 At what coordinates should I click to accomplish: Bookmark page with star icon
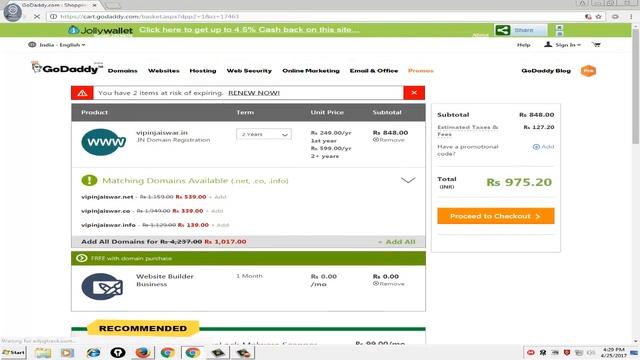[598, 17]
